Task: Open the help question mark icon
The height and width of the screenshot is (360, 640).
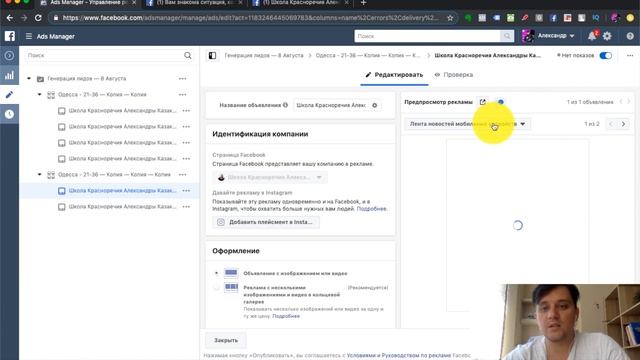Action: (630, 36)
